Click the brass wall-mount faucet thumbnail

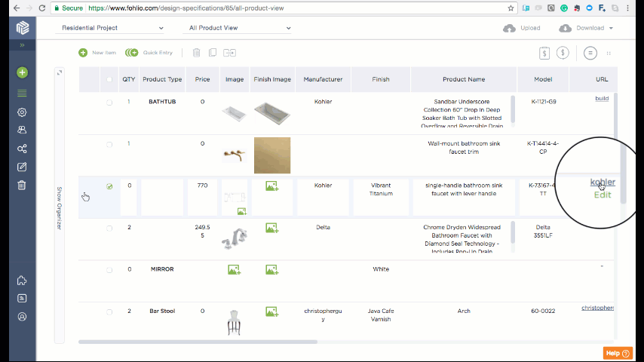pyautogui.click(x=234, y=155)
